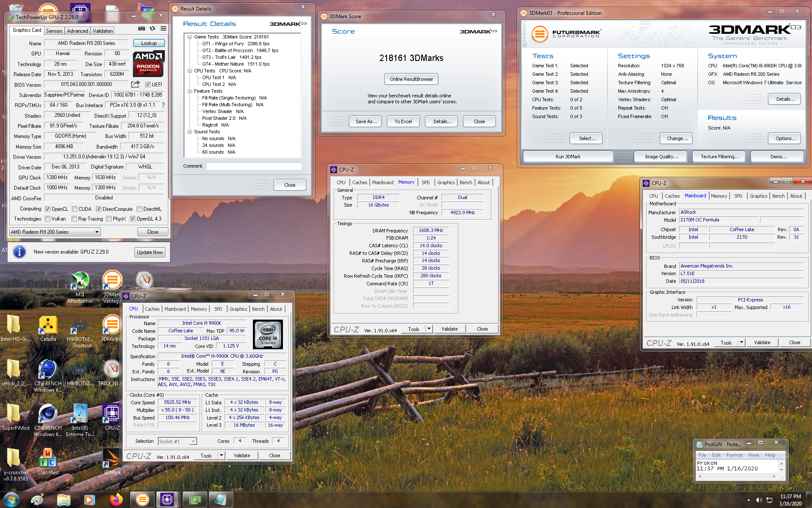Open the SuperPiMod folder icon
812x508 pixels.
15,417
